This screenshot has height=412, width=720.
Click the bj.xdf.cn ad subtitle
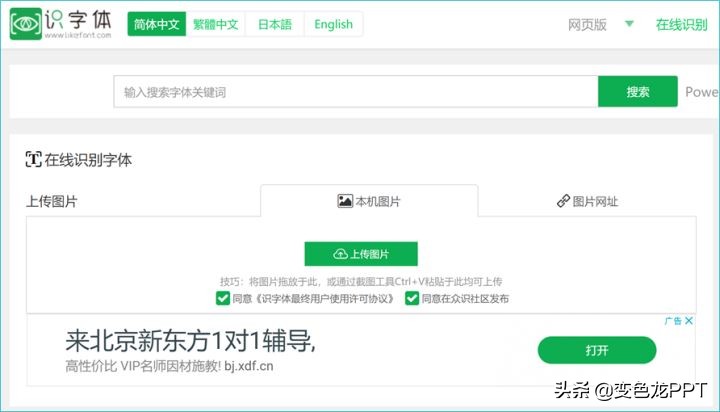(249, 366)
